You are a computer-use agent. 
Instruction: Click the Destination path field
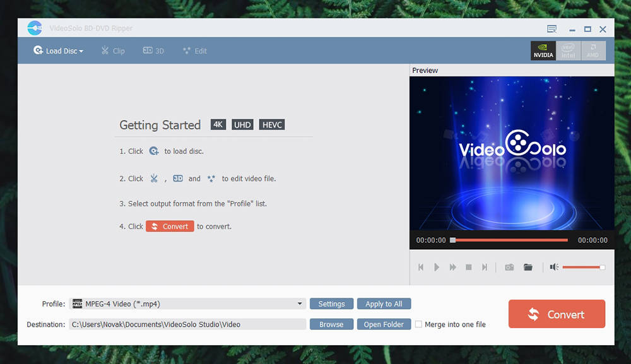[187, 324]
